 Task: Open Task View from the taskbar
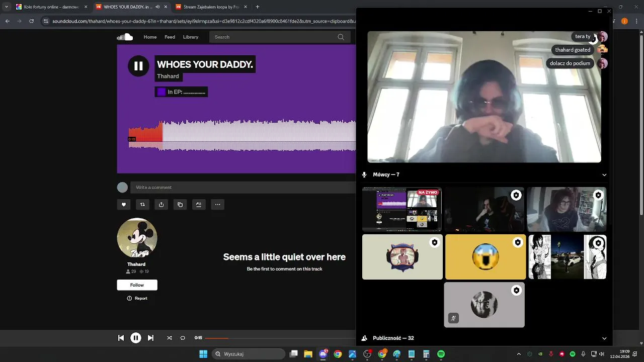tap(294, 354)
